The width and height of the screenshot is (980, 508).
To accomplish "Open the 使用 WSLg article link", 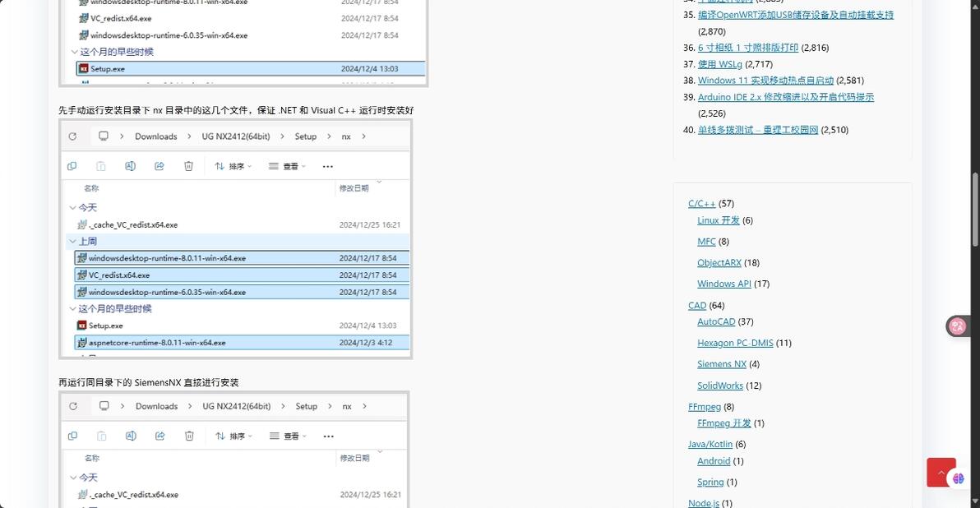I will point(720,64).
